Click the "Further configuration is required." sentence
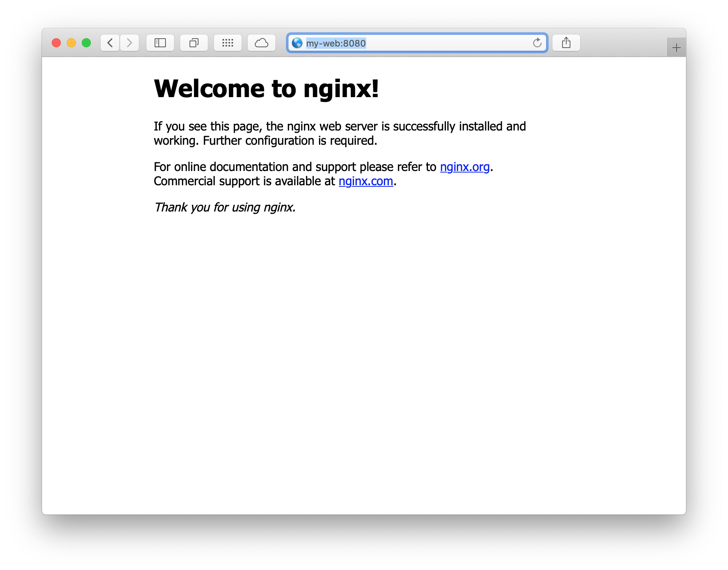The image size is (728, 570). click(x=290, y=141)
